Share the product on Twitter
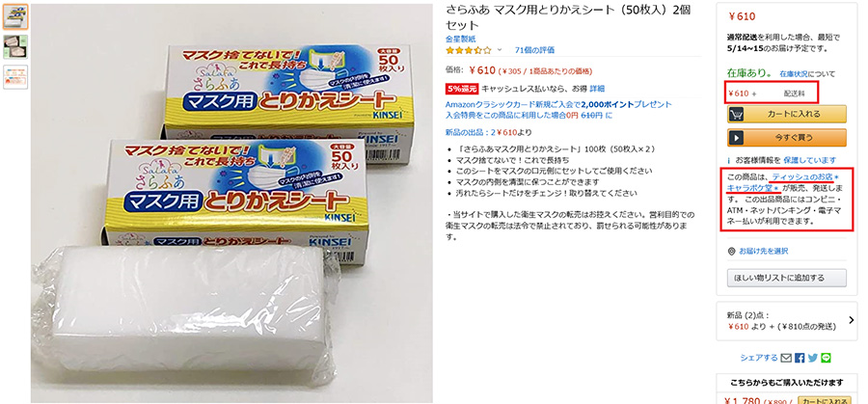868x404 pixels. click(x=813, y=358)
